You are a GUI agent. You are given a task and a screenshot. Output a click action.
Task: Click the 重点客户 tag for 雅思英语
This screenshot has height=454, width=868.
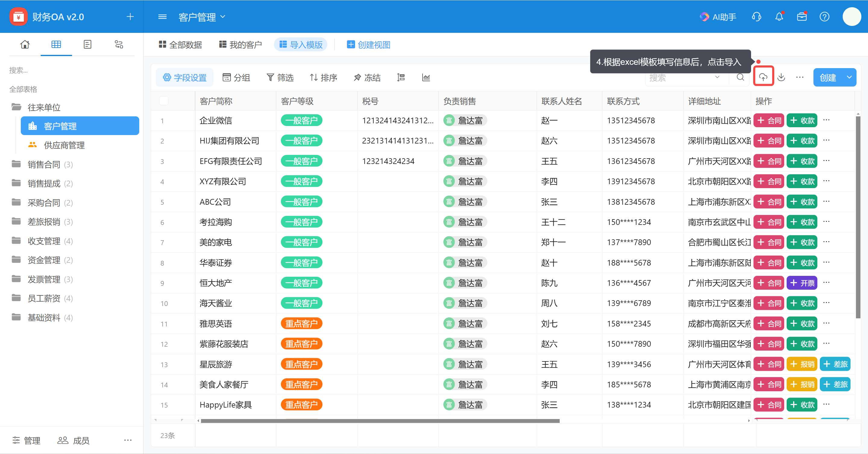(301, 323)
